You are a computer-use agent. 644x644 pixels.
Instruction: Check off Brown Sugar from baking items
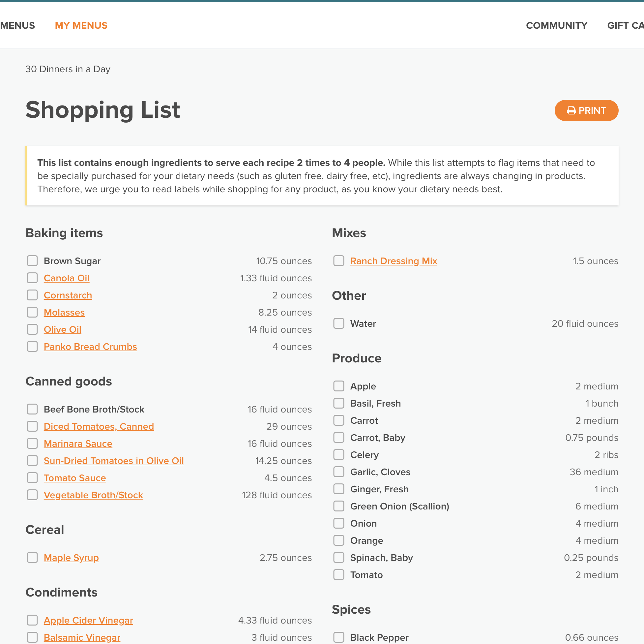pos(32,261)
